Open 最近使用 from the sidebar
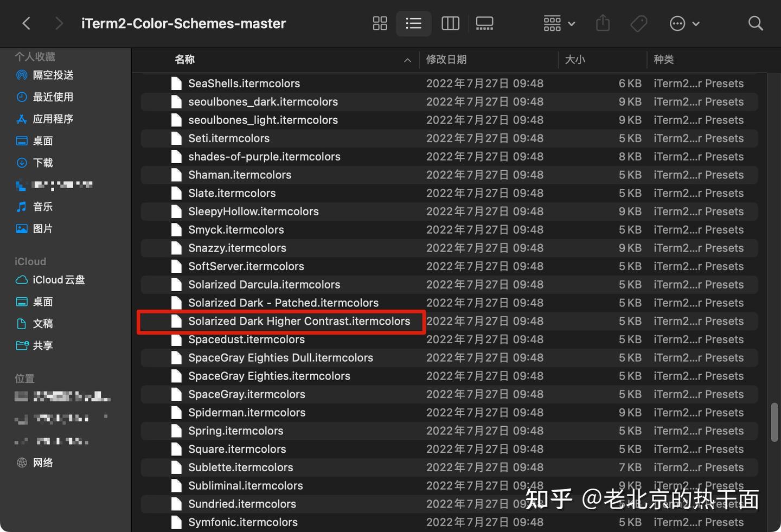781x532 pixels. [53, 97]
